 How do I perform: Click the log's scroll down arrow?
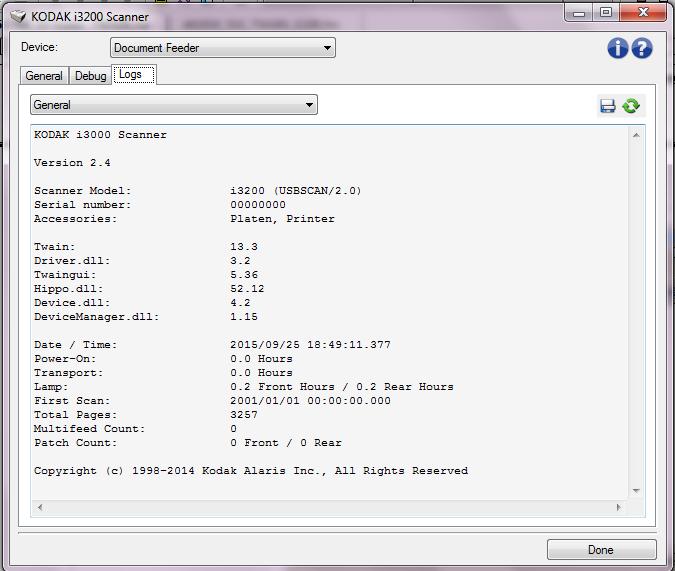click(636, 490)
